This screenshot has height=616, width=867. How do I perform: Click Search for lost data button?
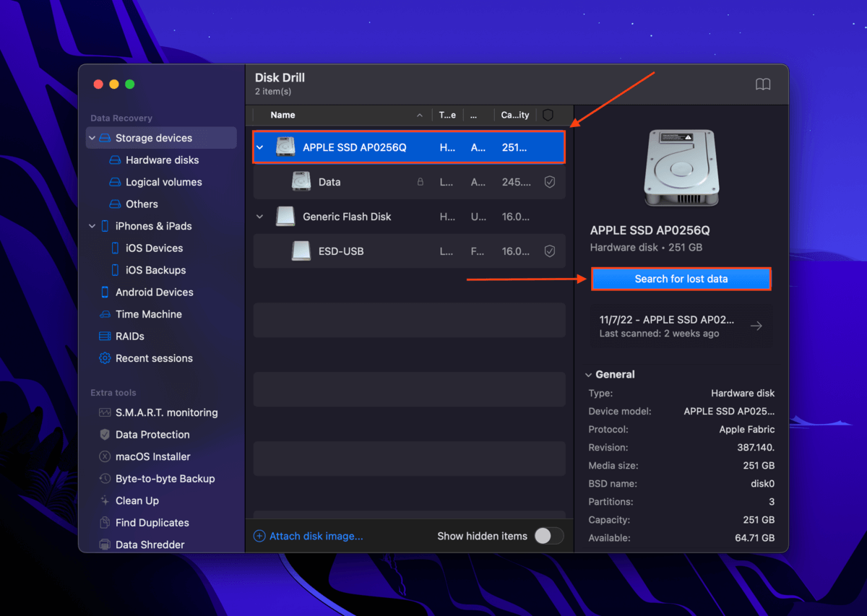681,279
